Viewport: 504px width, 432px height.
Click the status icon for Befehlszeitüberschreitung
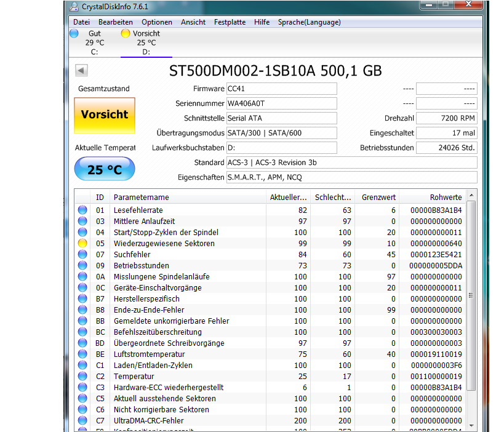pyautogui.click(x=82, y=332)
